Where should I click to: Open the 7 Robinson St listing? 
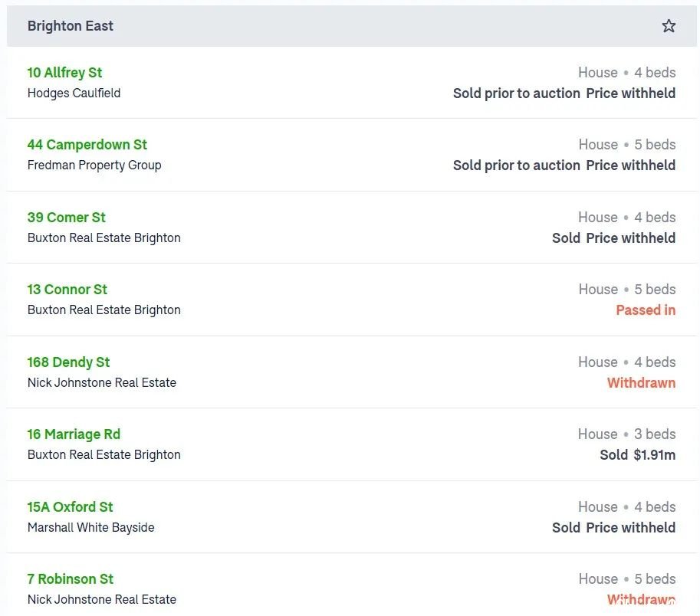(x=70, y=579)
